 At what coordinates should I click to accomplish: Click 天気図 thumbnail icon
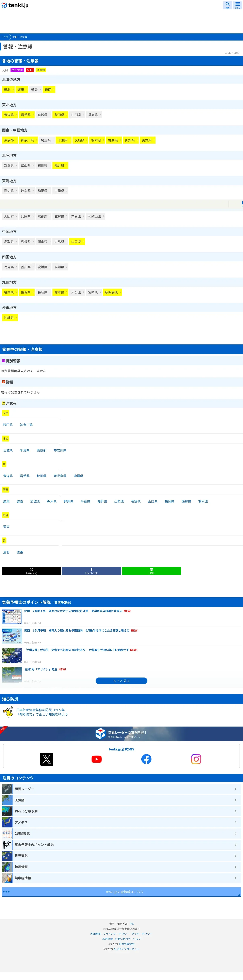[x=7, y=800]
